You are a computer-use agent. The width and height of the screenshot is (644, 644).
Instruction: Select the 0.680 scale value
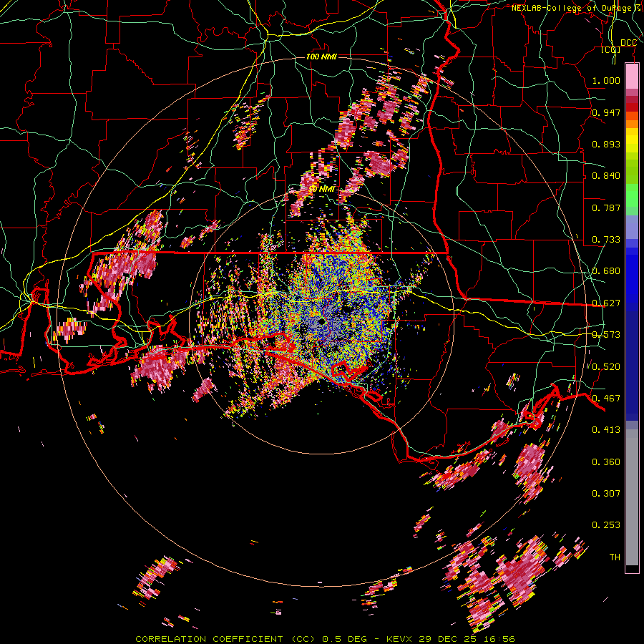click(x=606, y=271)
